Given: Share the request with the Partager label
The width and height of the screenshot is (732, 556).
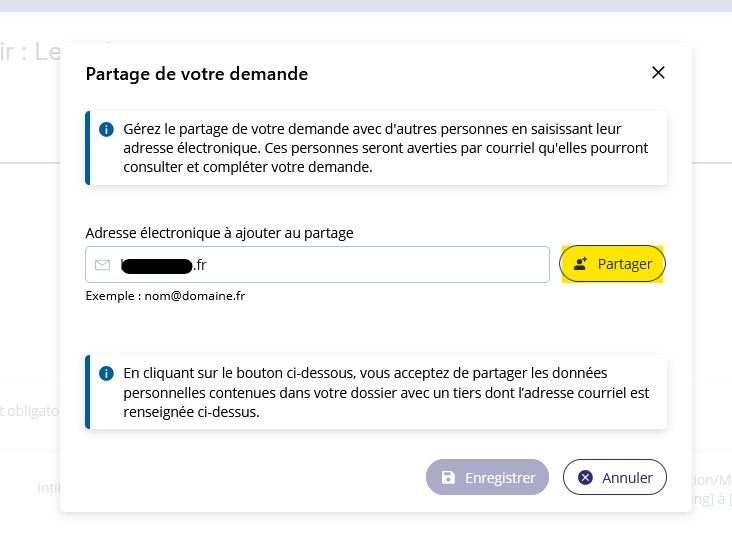Looking at the screenshot, I should pos(625,264).
